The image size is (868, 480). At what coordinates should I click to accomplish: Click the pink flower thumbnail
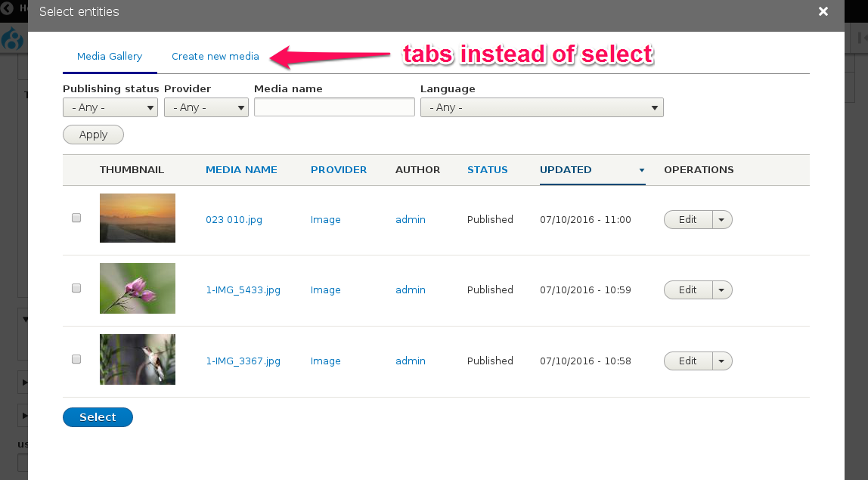coord(138,288)
